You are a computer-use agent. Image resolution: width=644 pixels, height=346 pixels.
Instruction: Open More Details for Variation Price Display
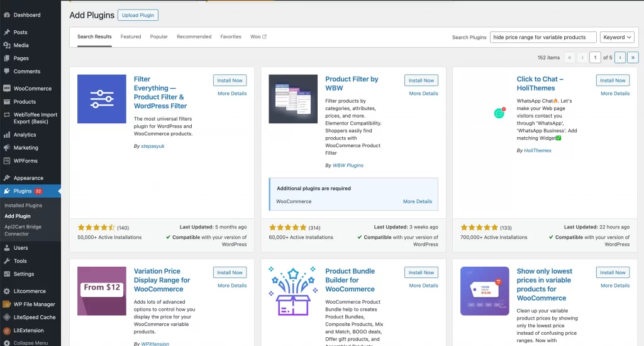[x=232, y=286]
